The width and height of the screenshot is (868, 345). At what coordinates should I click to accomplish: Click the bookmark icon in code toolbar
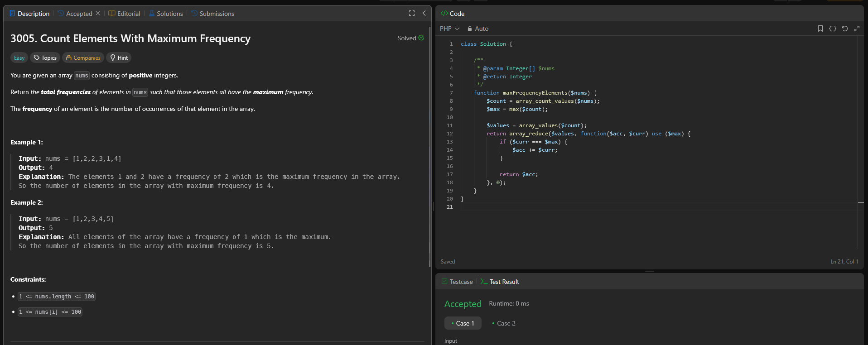point(820,29)
